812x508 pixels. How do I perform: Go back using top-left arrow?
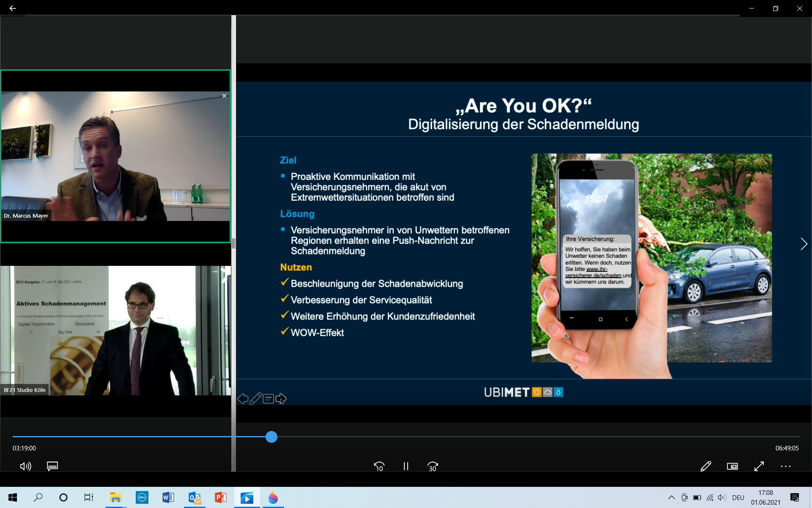coord(13,8)
